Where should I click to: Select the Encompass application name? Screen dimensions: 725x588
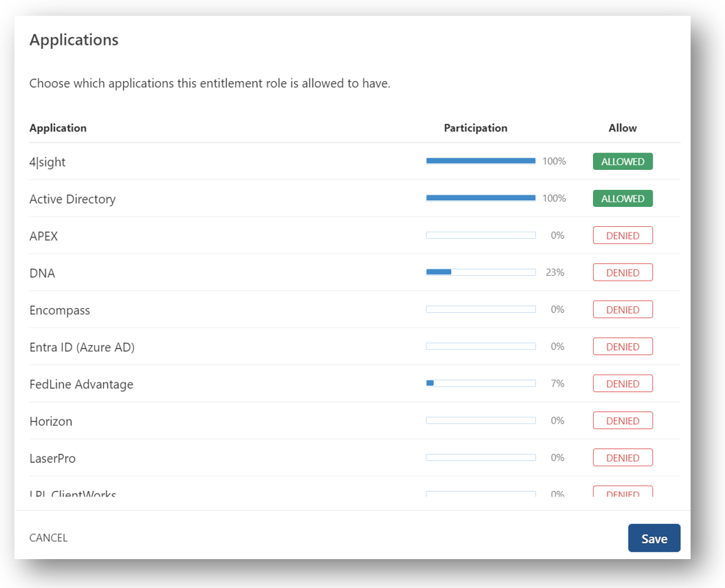[x=60, y=310]
